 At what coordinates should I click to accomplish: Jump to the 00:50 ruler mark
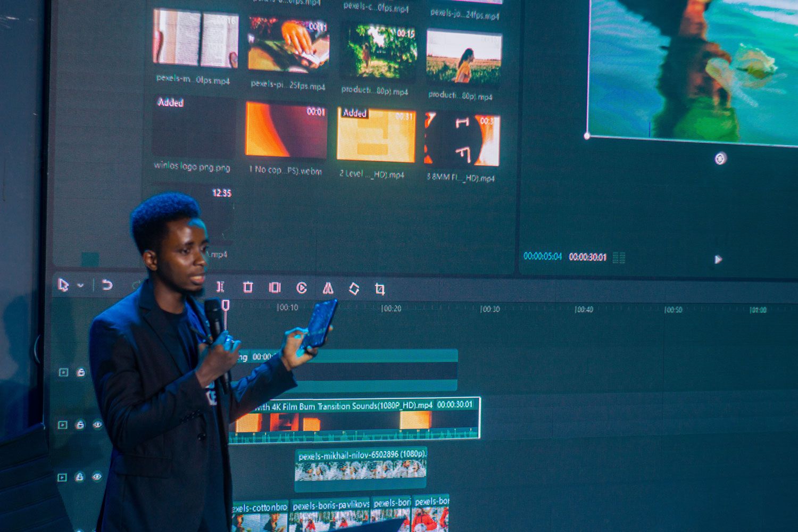coord(673,310)
